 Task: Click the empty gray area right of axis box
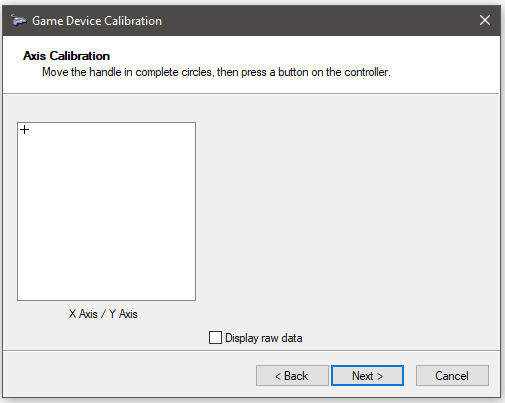coord(347,211)
